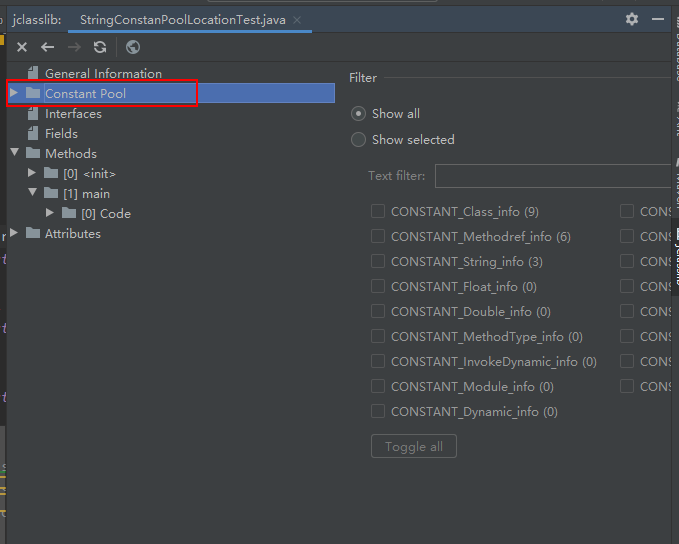The height and width of the screenshot is (544, 679).
Task: Click the jclasslib: panel title label
Action: click(37, 20)
